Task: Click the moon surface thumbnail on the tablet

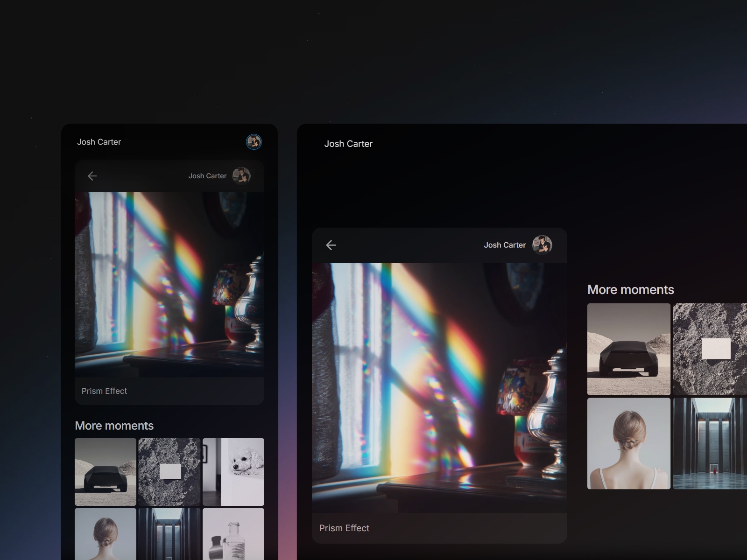Action: point(710,349)
